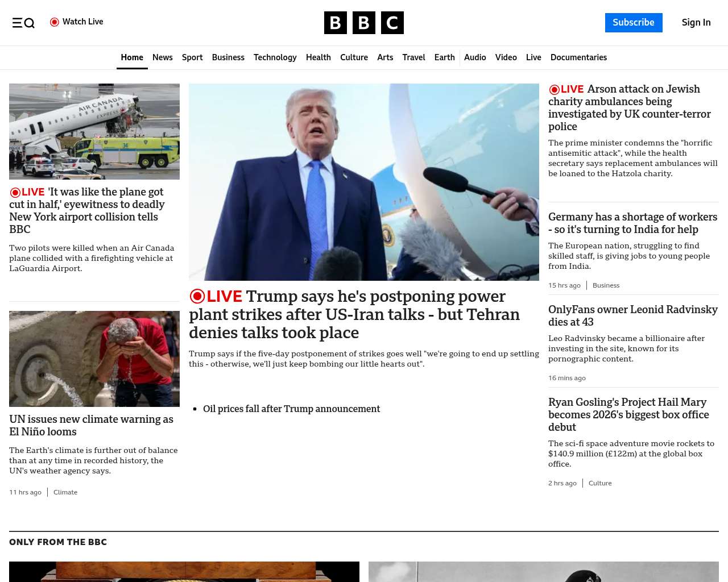Open Oil prices fall after Trump announcement

click(291, 409)
